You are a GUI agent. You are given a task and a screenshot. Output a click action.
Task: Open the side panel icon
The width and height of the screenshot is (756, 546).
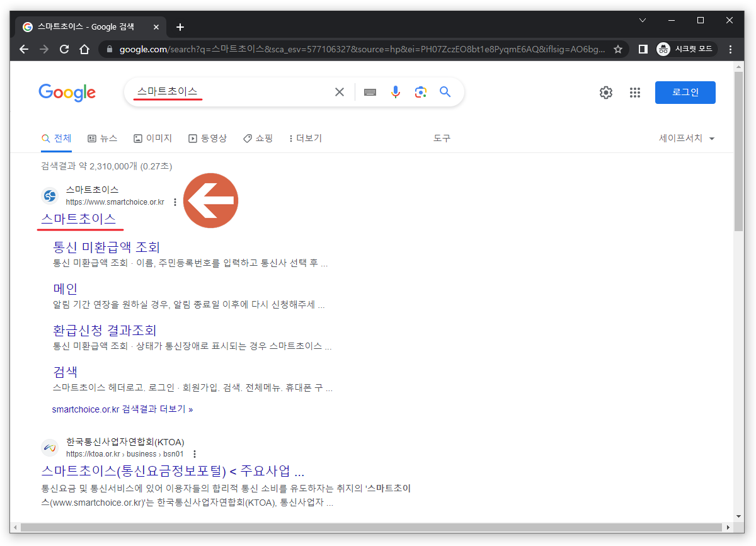(x=643, y=49)
